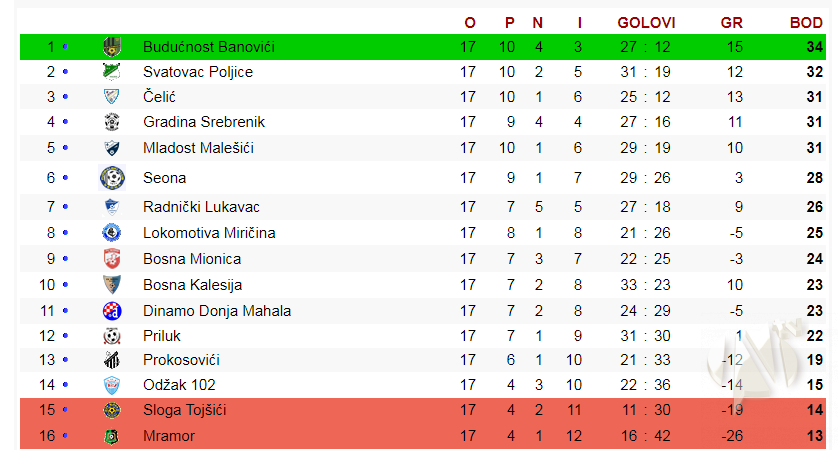Click the Budućnost Banovići club crest

[111, 47]
